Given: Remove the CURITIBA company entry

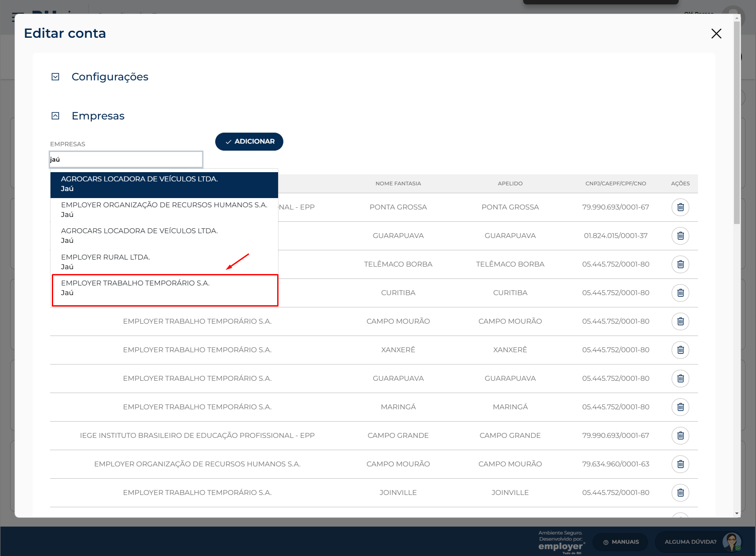Looking at the screenshot, I should pyautogui.click(x=680, y=293).
